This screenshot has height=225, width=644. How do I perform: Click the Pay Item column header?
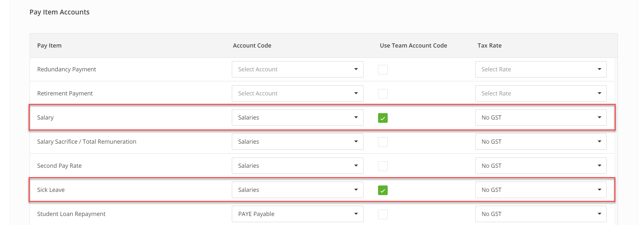click(x=49, y=46)
